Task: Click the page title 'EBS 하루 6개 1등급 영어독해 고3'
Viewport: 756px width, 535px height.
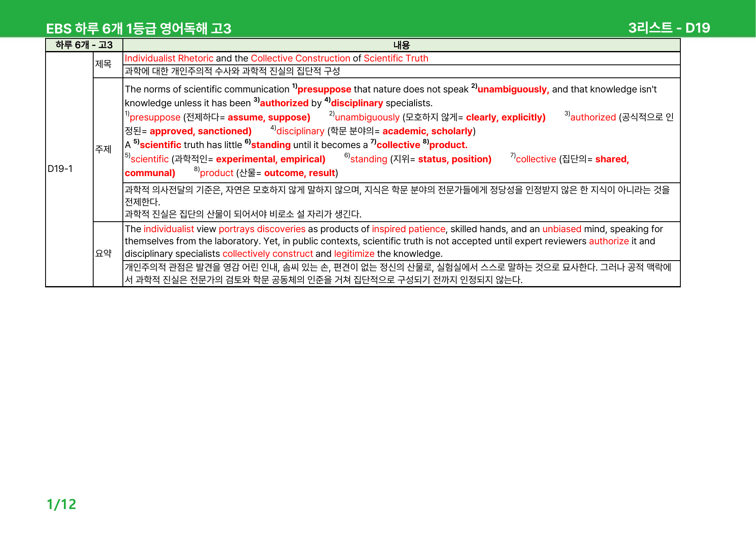Action: click(138, 28)
